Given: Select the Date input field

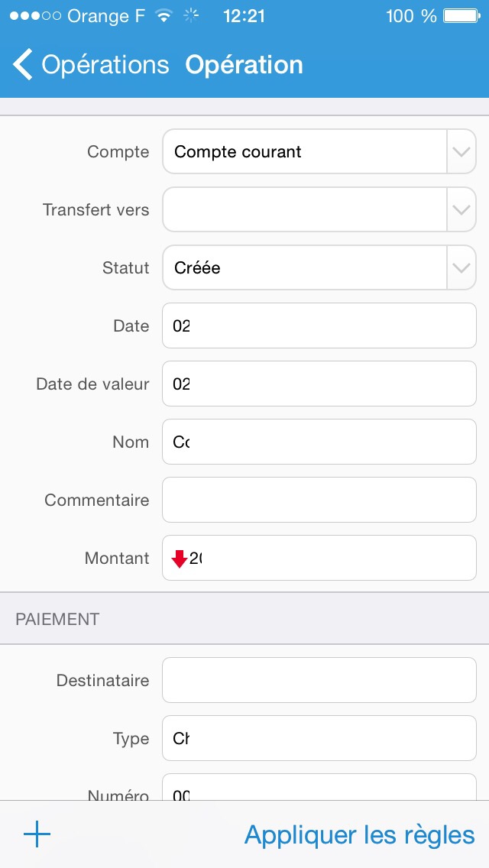Looking at the screenshot, I should [319, 326].
